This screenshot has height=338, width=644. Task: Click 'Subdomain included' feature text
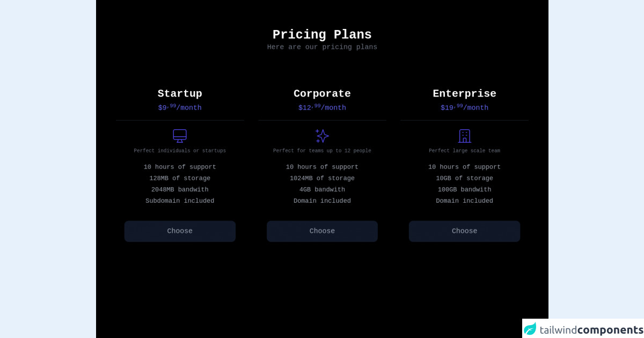coord(180,201)
